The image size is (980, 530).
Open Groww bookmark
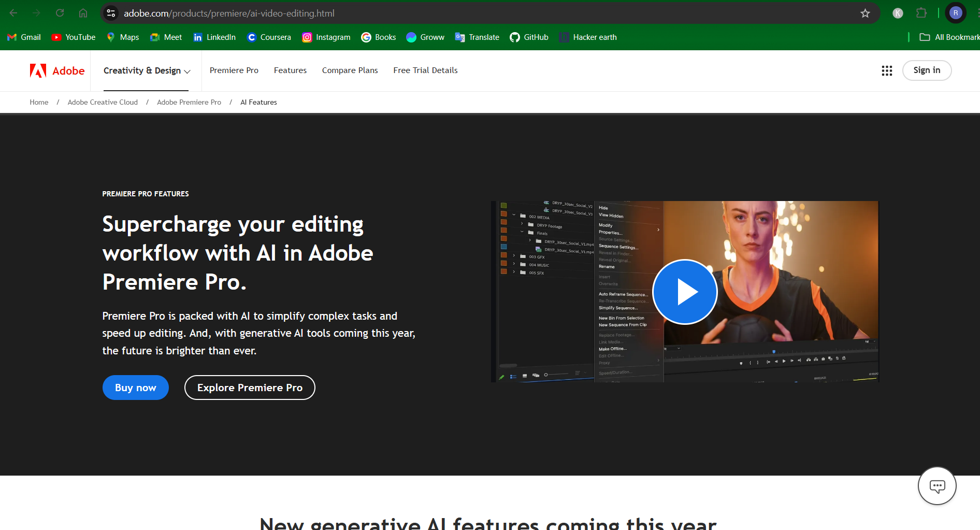pyautogui.click(x=425, y=37)
